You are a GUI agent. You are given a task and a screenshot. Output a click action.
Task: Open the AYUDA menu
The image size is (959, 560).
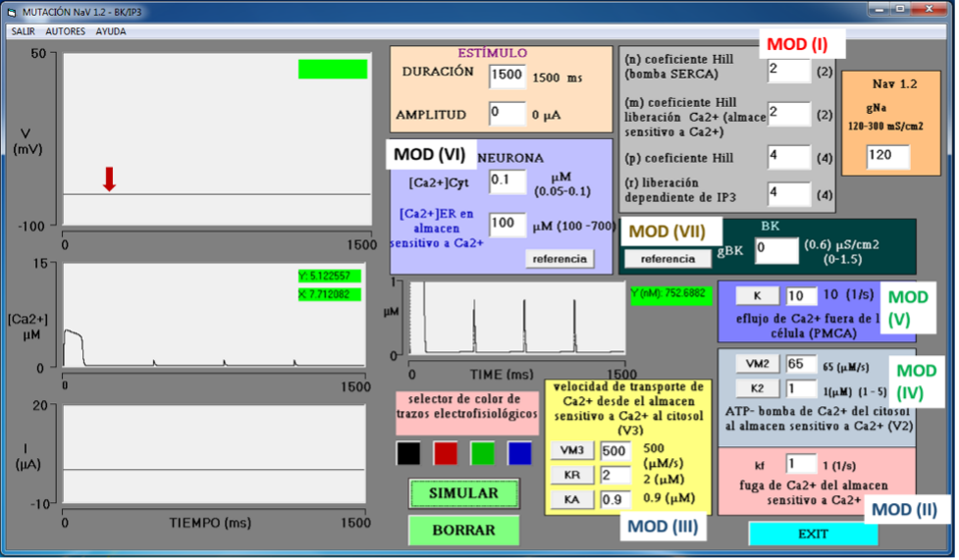coord(111,31)
